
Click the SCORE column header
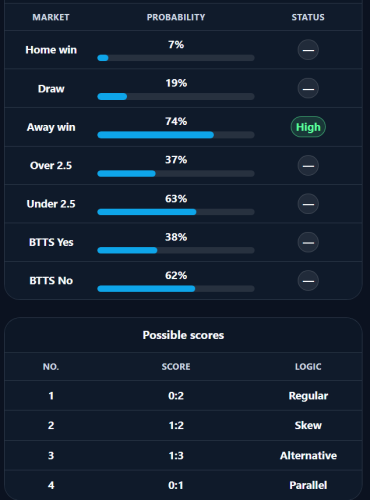point(176,367)
